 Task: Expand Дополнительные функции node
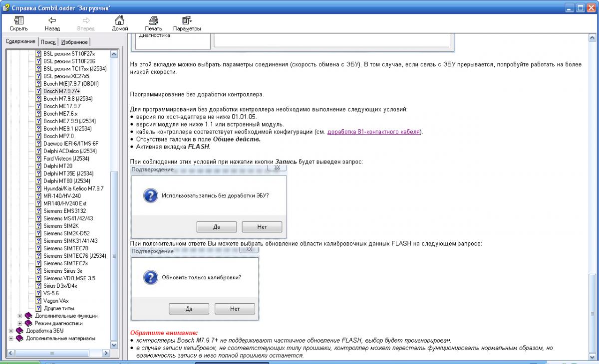(x=20, y=316)
